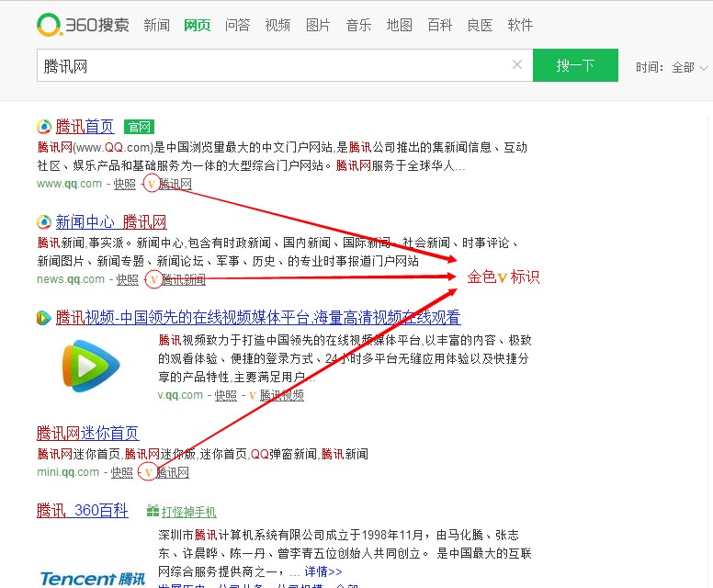Image resolution: width=713 pixels, height=588 pixels.
Task: Click the www.qq.com URL text
Action: (x=69, y=184)
